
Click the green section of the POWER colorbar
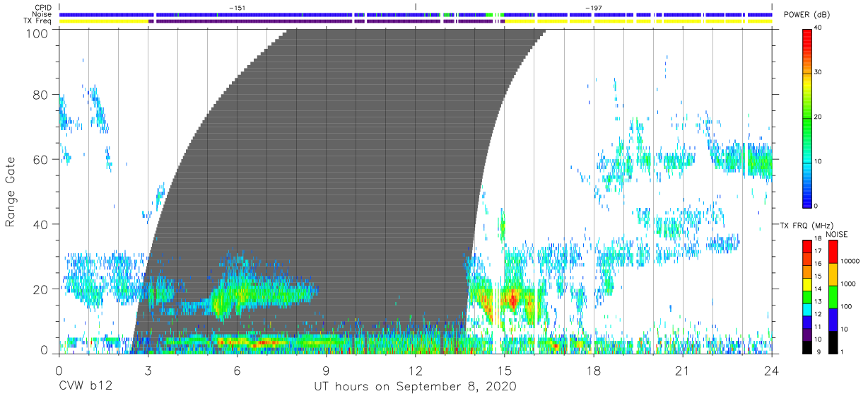807,119
